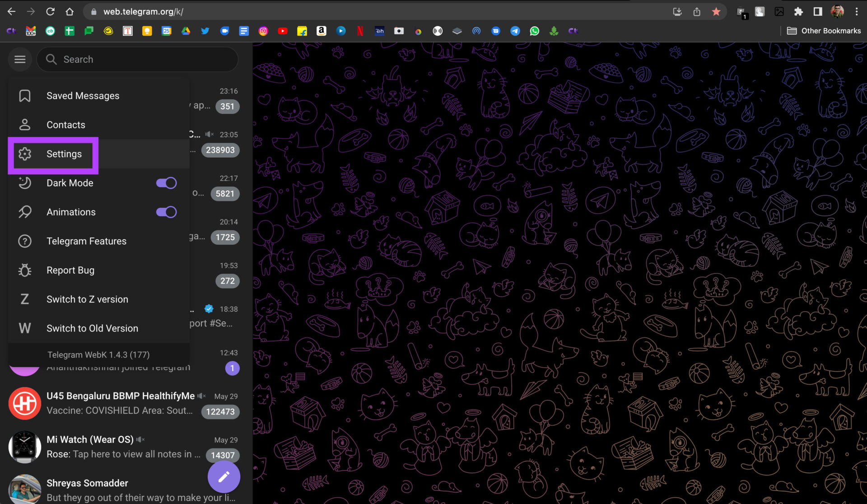This screenshot has width=867, height=504.
Task: Open Contacts menu entry
Action: pos(65,125)
